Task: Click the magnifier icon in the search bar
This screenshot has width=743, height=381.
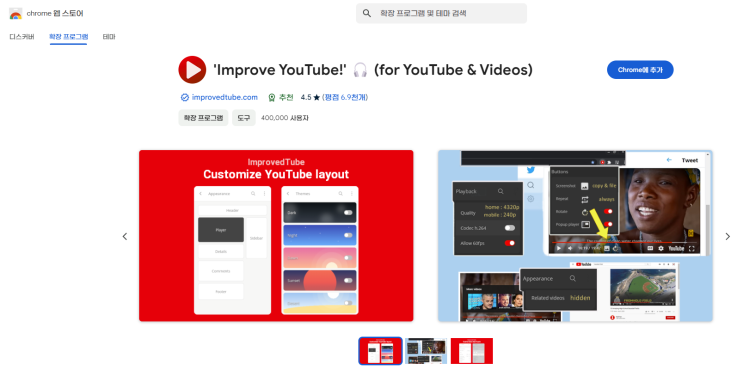Action: (x=367, y=13)
